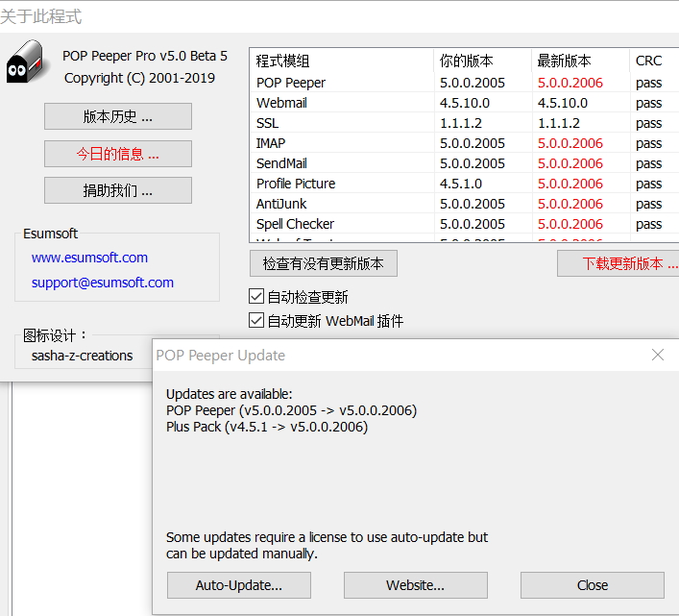Select the SendMail module row
Screen dimensions: 679x616
[x=464, y=163]
